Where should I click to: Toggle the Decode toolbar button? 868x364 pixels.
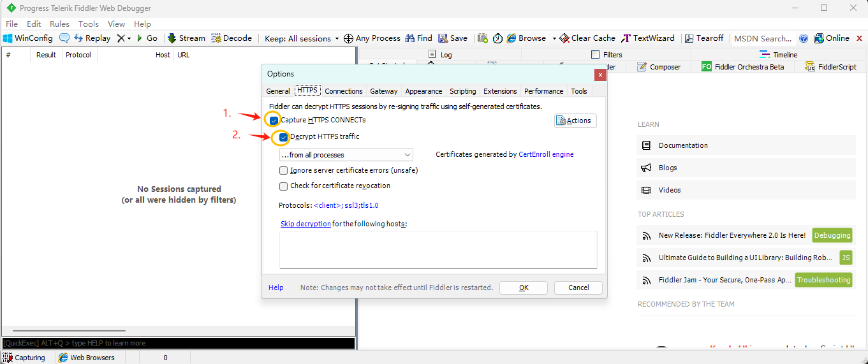[x=232, y=38]
